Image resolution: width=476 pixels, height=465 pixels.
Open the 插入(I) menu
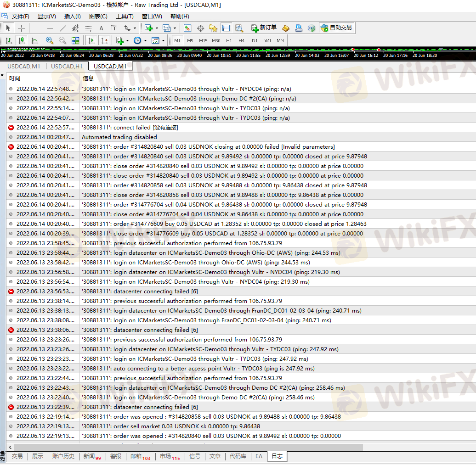tap(72, 17)
